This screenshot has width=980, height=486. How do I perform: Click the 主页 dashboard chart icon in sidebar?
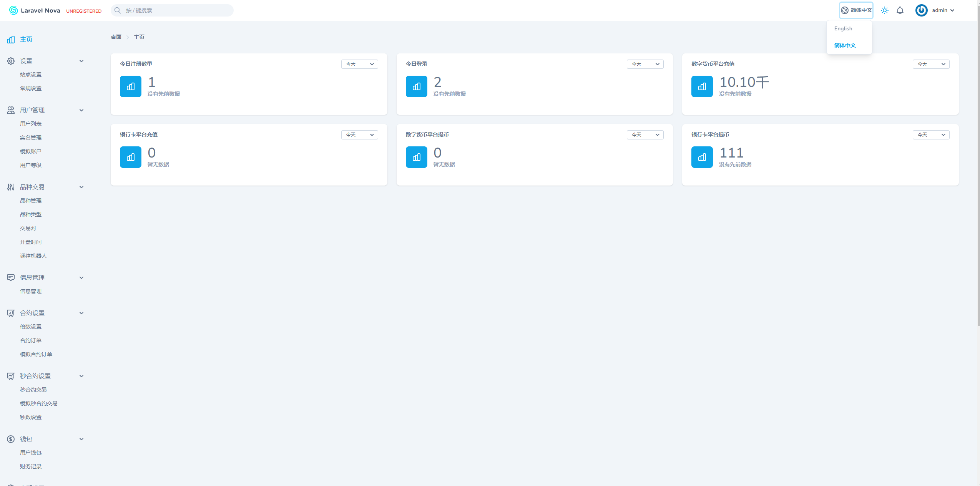(x=11, y=40)
